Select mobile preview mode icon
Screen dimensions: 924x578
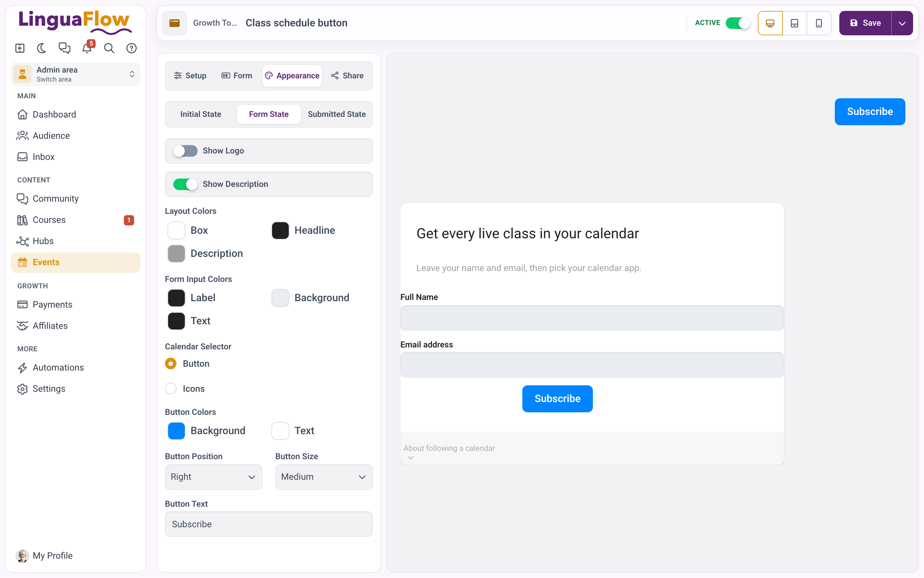pyautogui.click(x=819, y=23)
